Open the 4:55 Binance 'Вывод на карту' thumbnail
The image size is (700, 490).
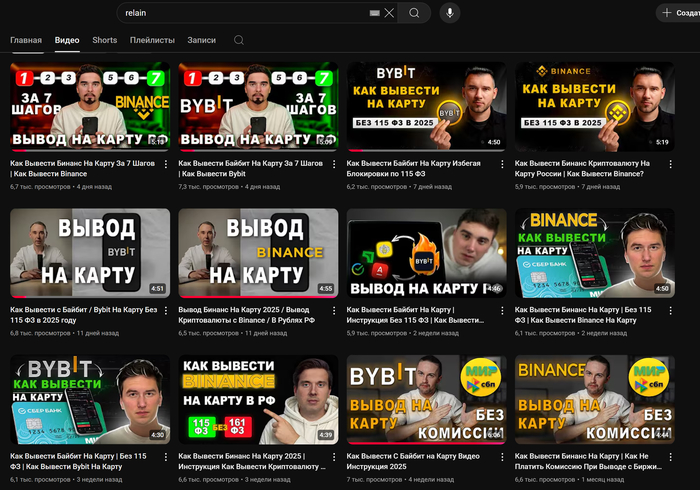click(x=258, y=253)
